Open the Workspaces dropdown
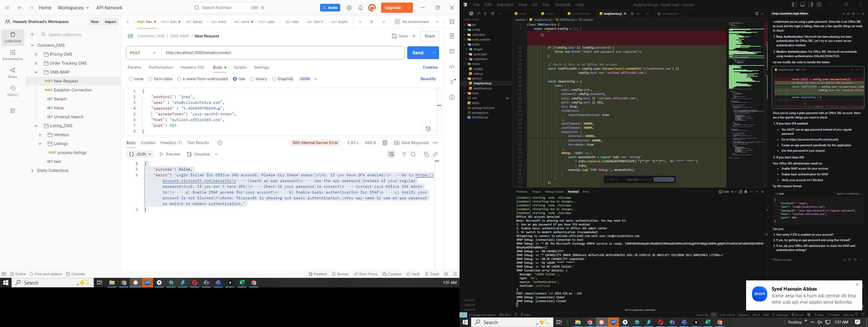 (73, 8)
